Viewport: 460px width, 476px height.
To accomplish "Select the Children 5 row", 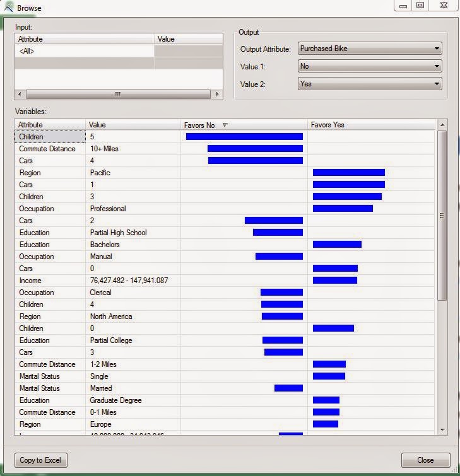I will tap(225, 137).
